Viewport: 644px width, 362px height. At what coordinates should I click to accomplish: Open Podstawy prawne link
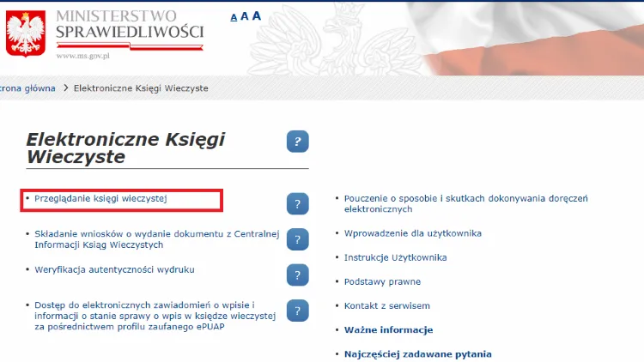382,282
